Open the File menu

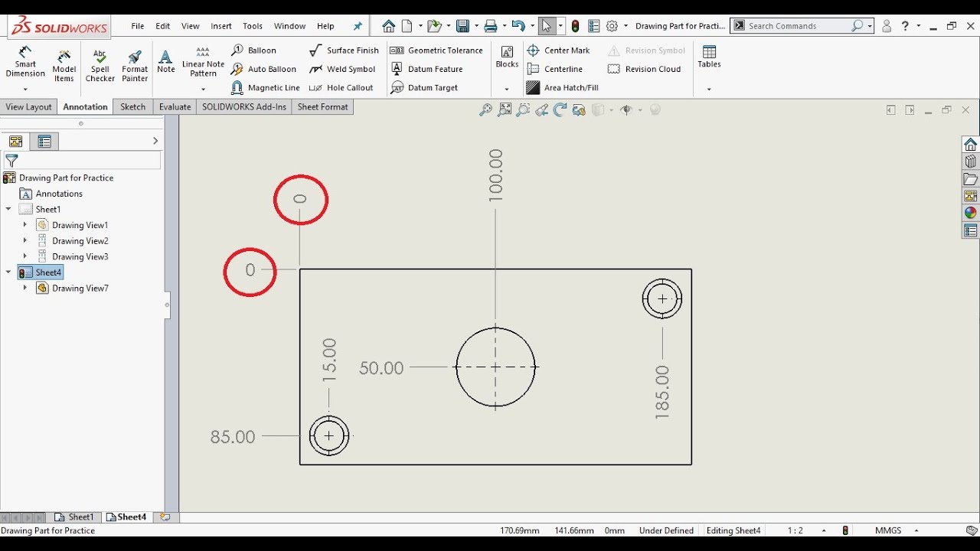138,26
